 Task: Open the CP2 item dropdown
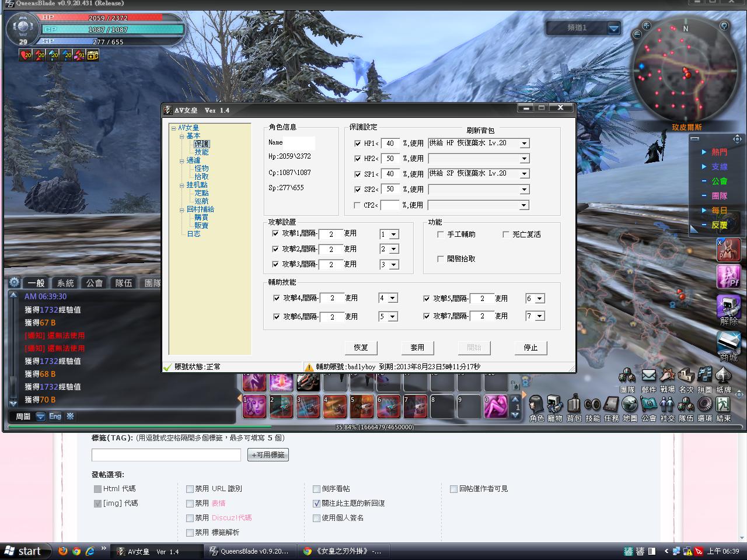524,205
